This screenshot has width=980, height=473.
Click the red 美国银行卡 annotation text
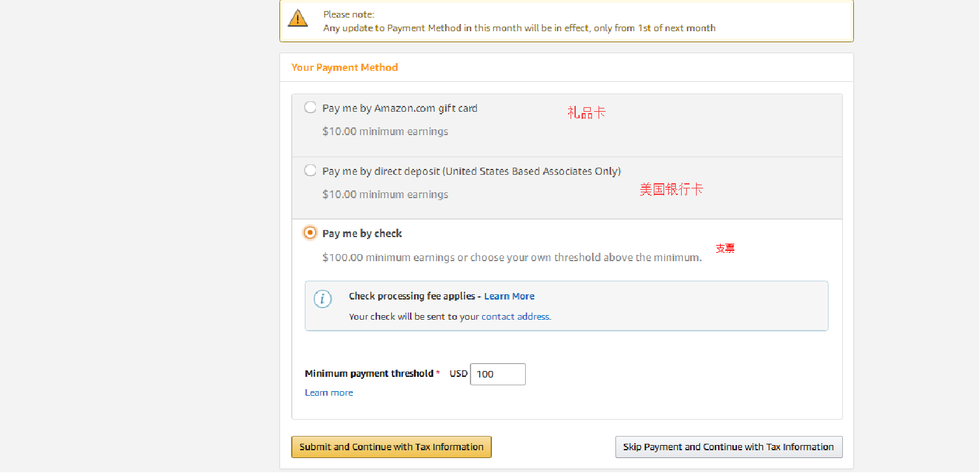click(x=671, y=190)
